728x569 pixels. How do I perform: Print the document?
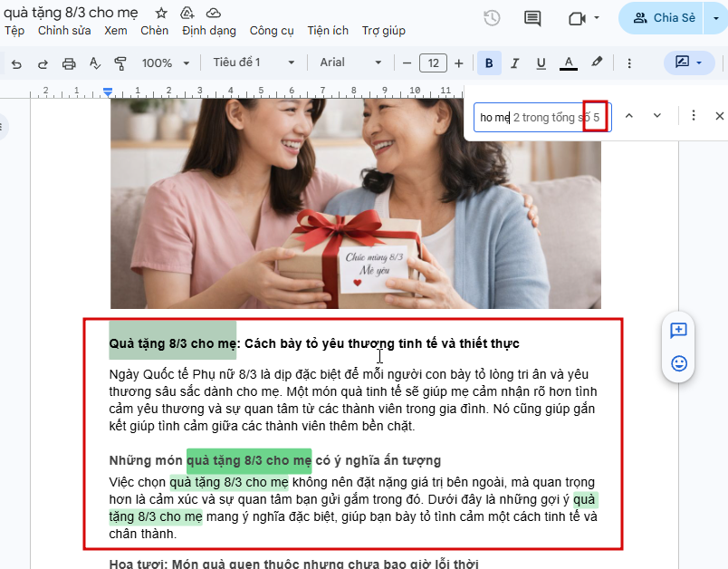pyautogui.click(x=69, y=63)
